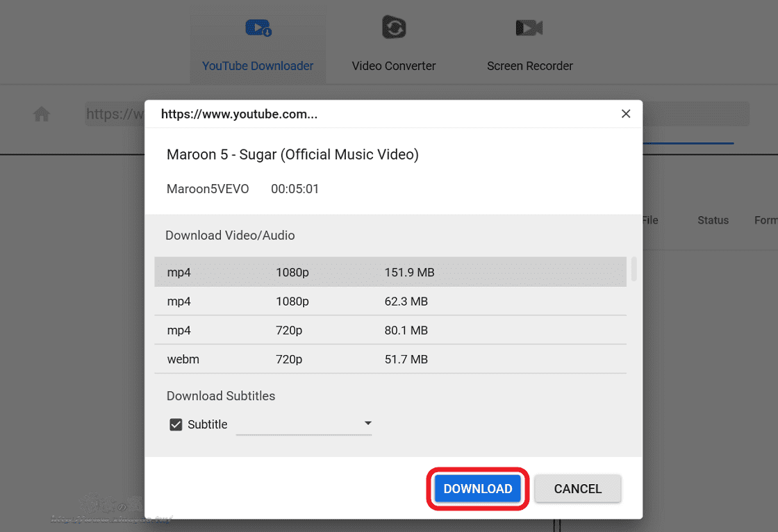Click the YouTube Downloader icon
The height and width of the screenshot is (532, 778).
(x=258, y=28)
